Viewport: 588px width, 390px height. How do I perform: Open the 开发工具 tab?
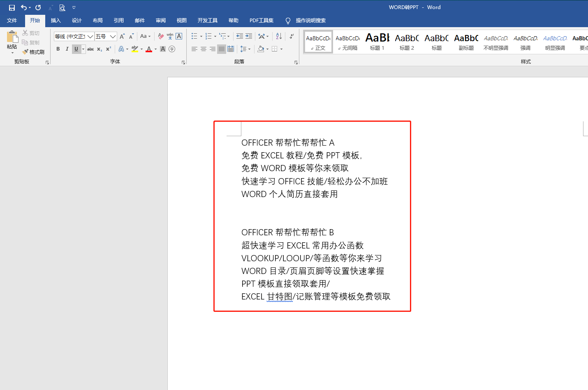tap(207, 21)
